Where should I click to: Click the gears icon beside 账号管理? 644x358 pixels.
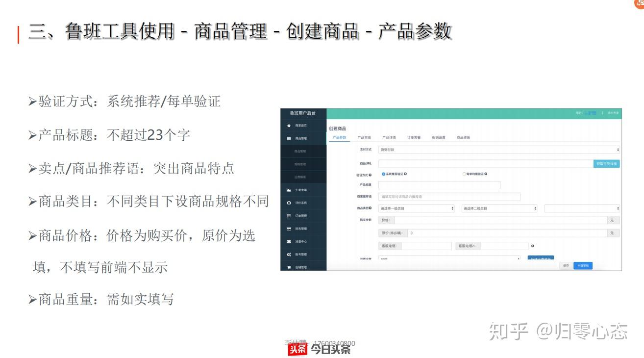[289, 255]
